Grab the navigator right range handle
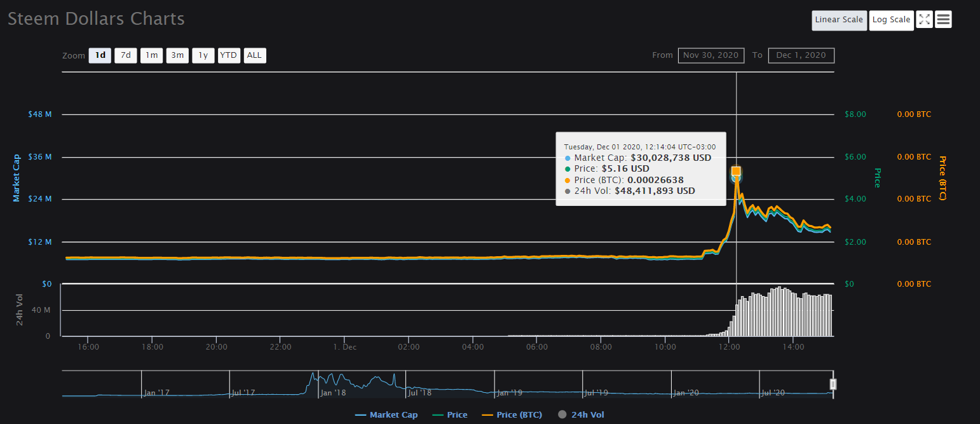The width and height of the screenshot is (980, 424). click(x=833, y=384)
